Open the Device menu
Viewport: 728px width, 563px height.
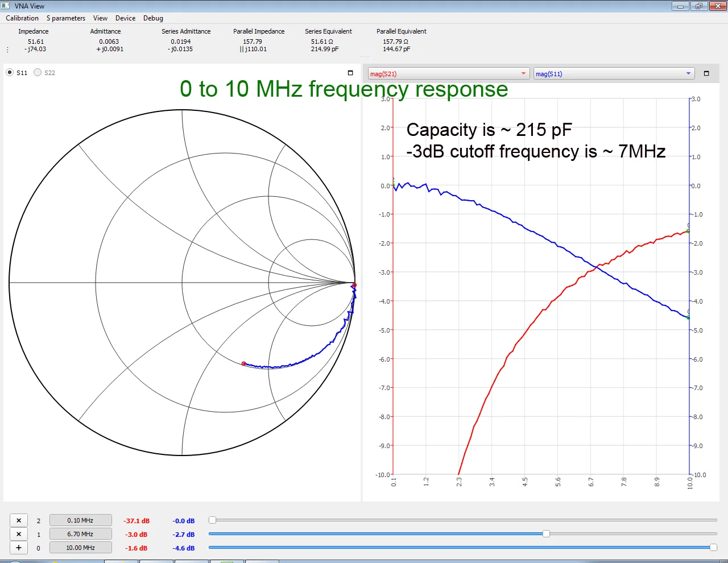[x=125, y=18]
